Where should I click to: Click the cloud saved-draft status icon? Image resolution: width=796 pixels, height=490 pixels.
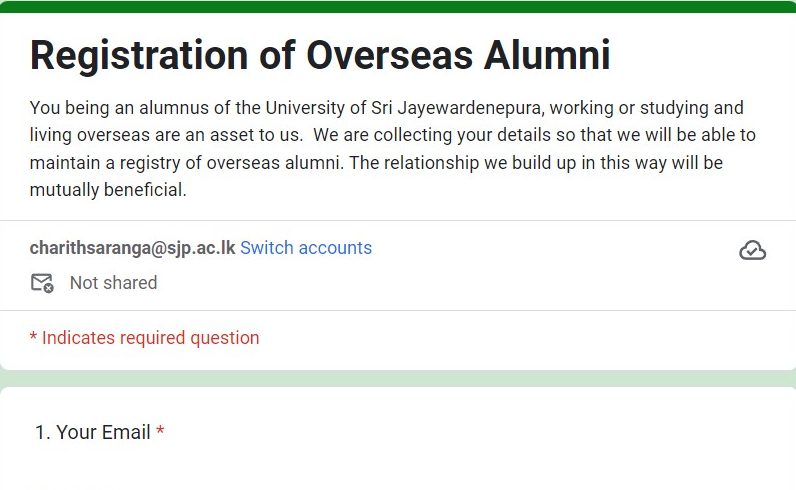(752, 250)
